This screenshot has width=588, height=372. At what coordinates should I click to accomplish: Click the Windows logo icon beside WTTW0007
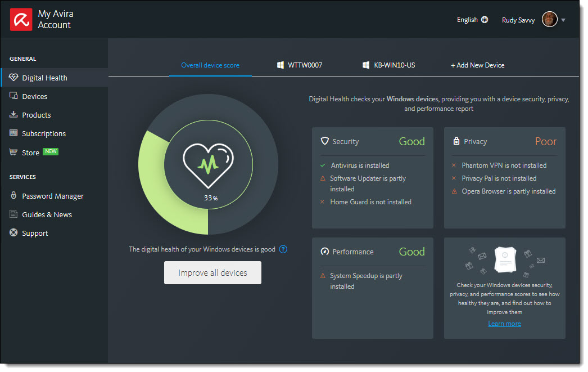(x=280, y=65)
